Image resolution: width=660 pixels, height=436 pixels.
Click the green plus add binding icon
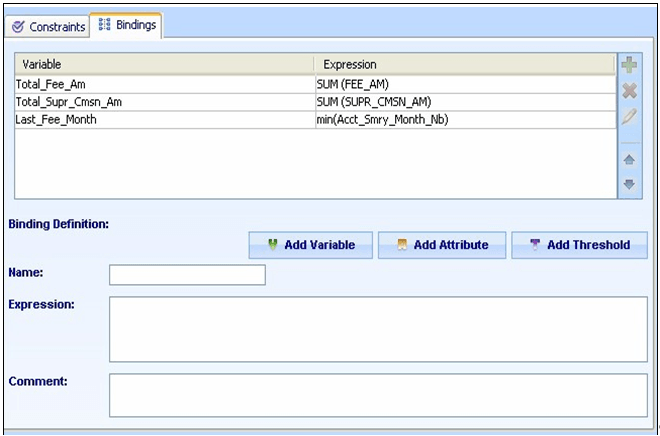629,65
